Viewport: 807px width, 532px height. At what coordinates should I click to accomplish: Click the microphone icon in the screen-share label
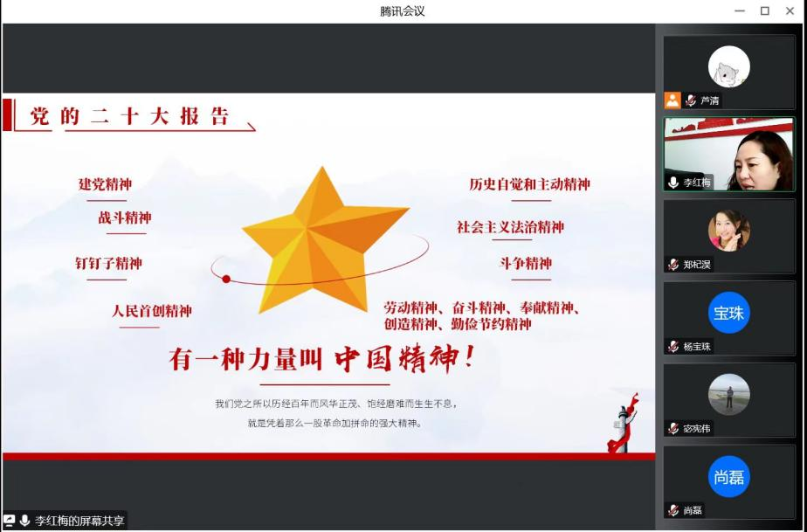click(x=24, y=521)
